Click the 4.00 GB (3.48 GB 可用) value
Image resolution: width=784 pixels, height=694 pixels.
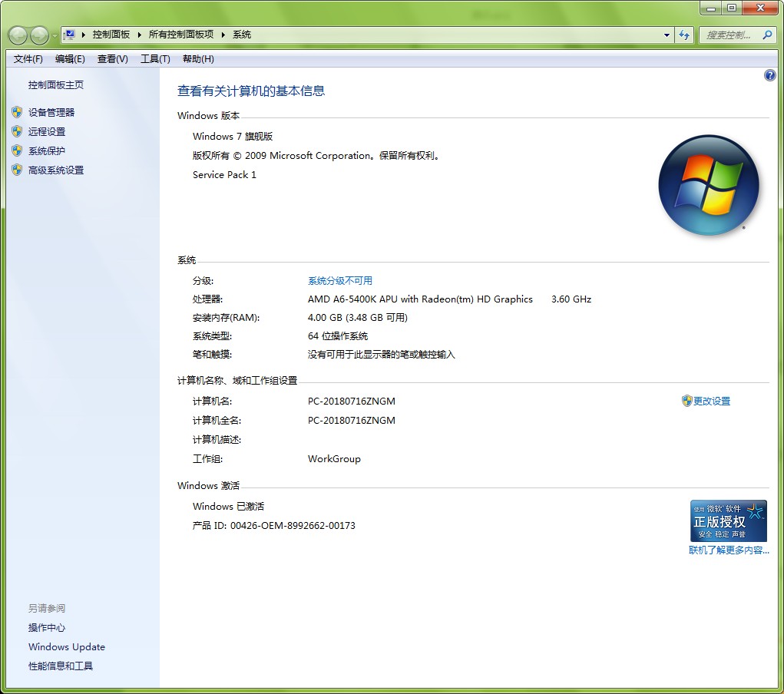[358, 318]
